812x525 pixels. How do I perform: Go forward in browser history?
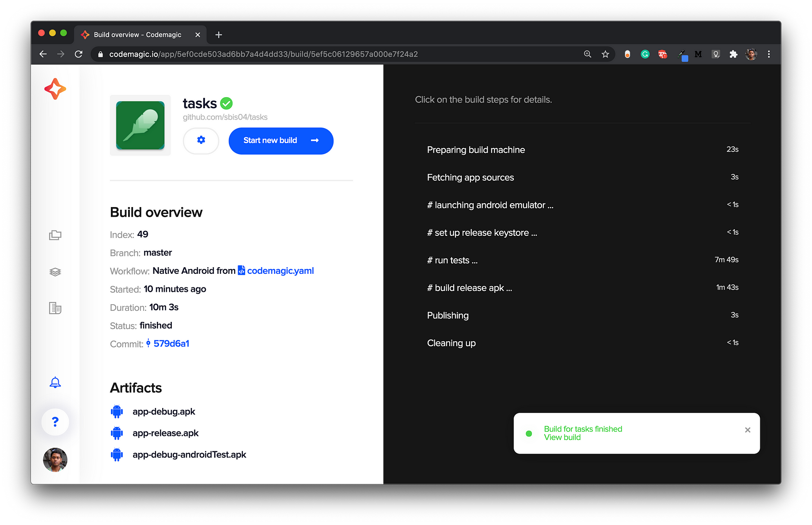click(61, 54)
